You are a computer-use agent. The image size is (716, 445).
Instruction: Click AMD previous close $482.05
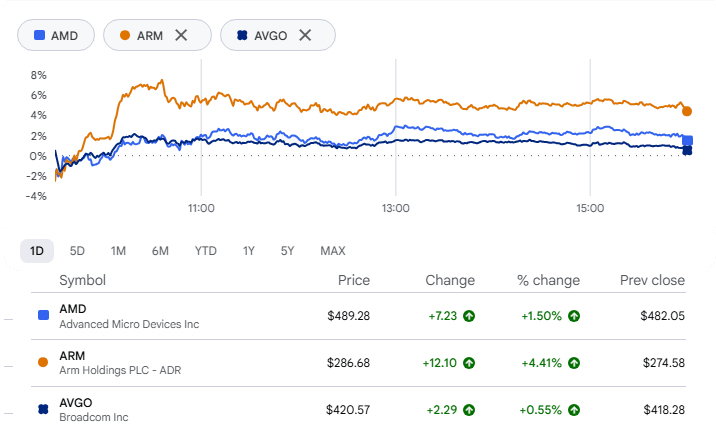[x=663, y=316]
